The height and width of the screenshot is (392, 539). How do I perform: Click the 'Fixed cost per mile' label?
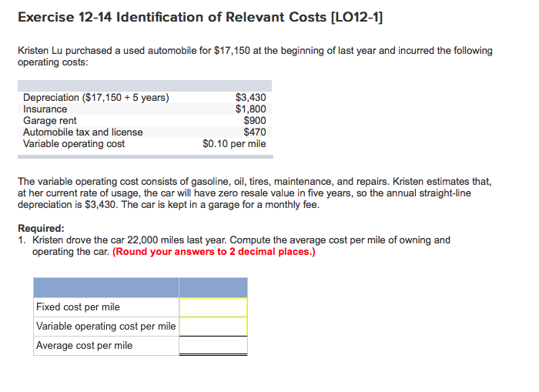click(x=78, y=307)
